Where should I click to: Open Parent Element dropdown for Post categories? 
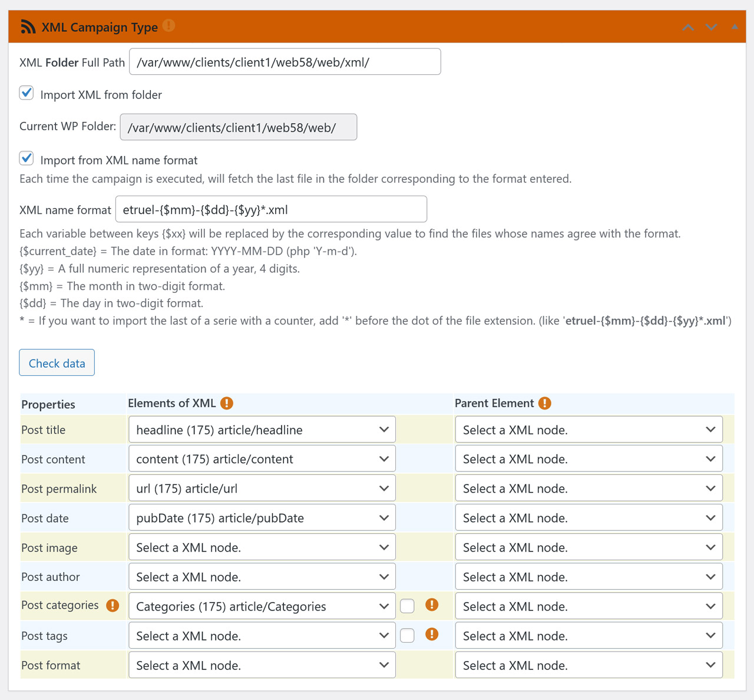pos(589,606)
